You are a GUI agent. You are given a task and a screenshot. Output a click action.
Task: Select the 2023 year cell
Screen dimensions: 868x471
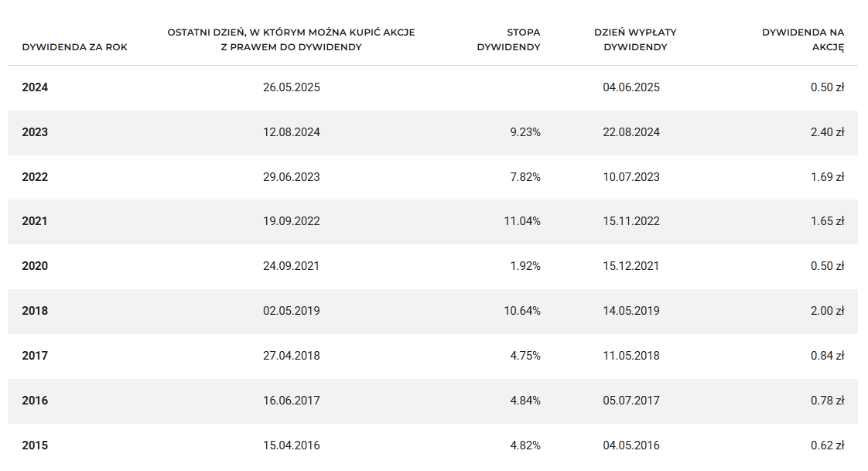tap(35, 132)
